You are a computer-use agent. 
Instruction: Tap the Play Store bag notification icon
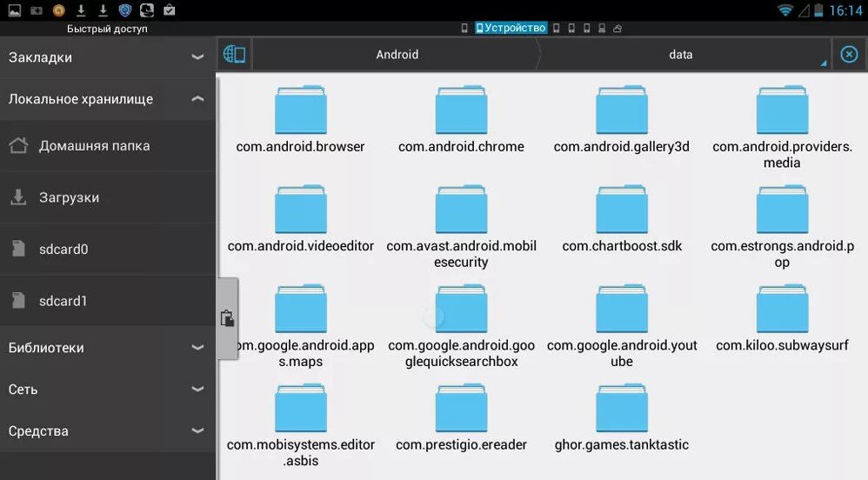coord(170,10)
